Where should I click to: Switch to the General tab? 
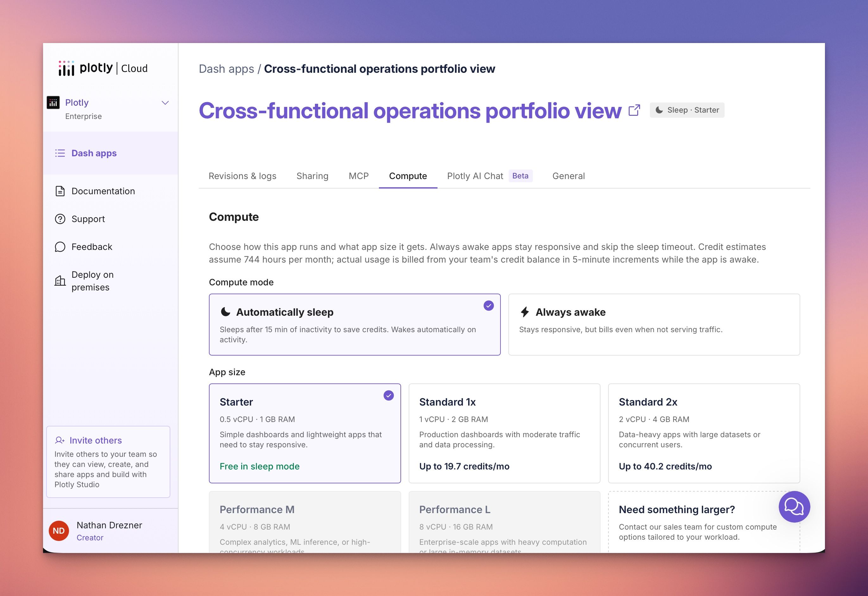coord(569,176)
